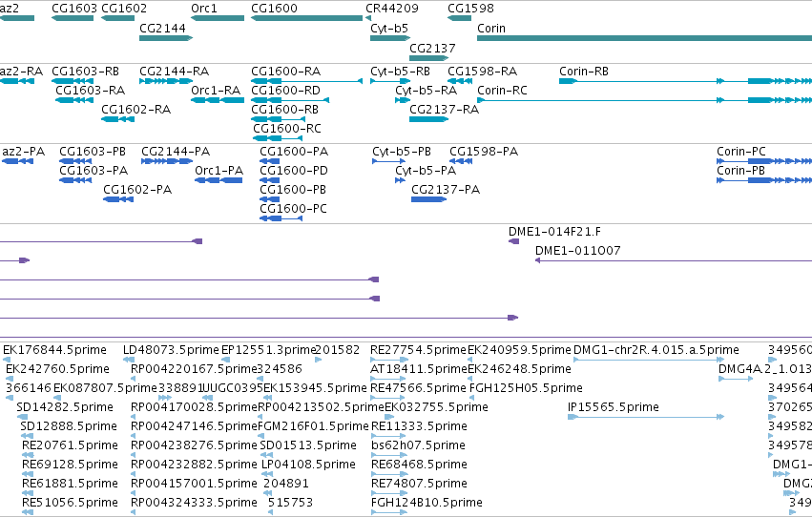This screenshot has width=812, height=517.
Task: Select the DME1-011O07 feature label
Action: pyautogui.click(x=577, y=251)
